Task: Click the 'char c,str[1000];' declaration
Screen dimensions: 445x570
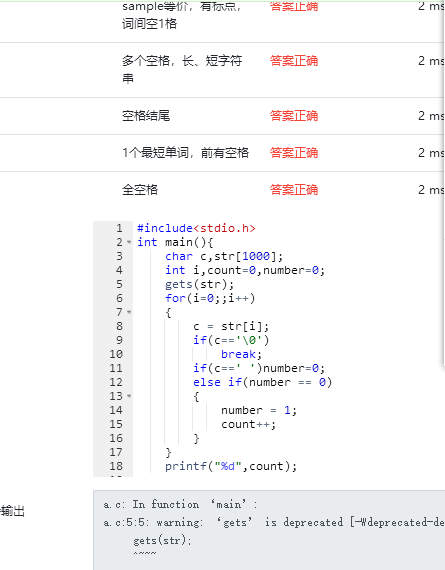Action: point(224,256)
